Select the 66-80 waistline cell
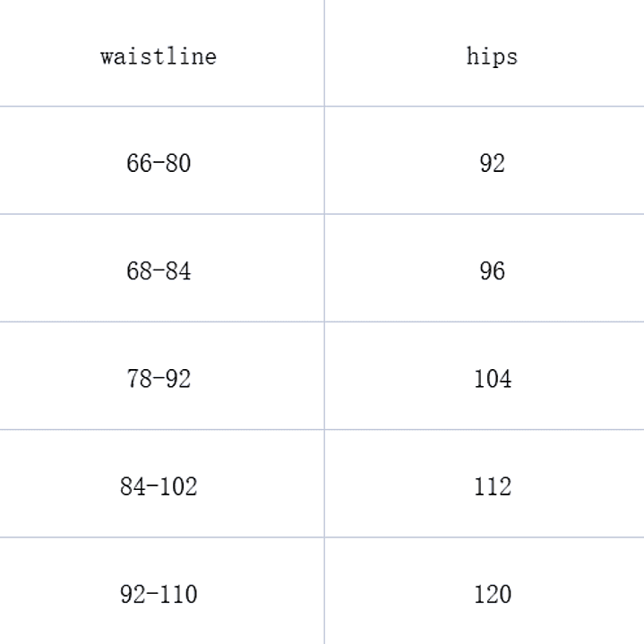The width and height of the screenshot is (644, 644). pos(159,163)
